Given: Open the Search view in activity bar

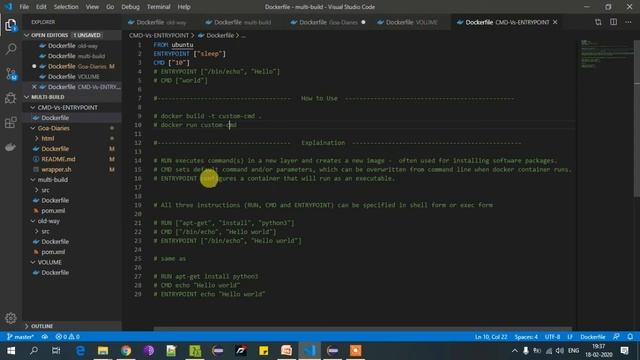Looking at the screenshot, I should 11,49.
